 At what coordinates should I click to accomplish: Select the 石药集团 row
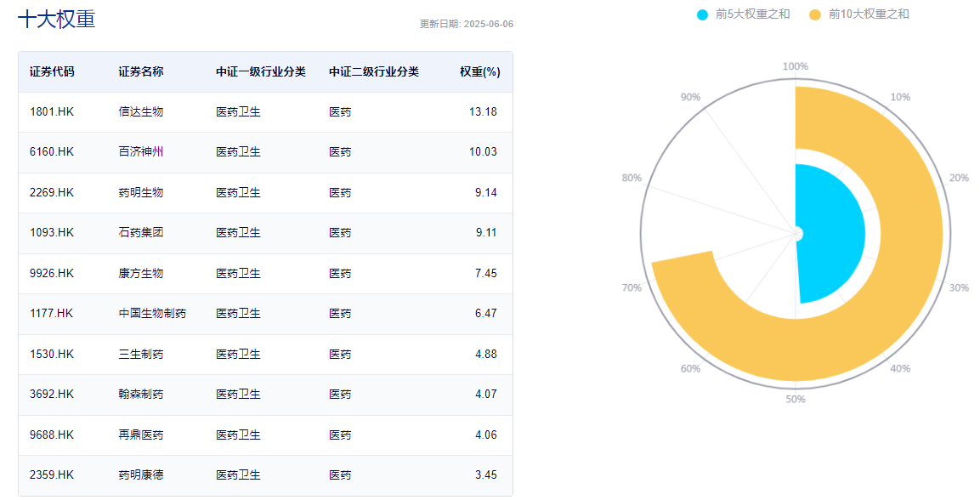[x=266, y=233]
